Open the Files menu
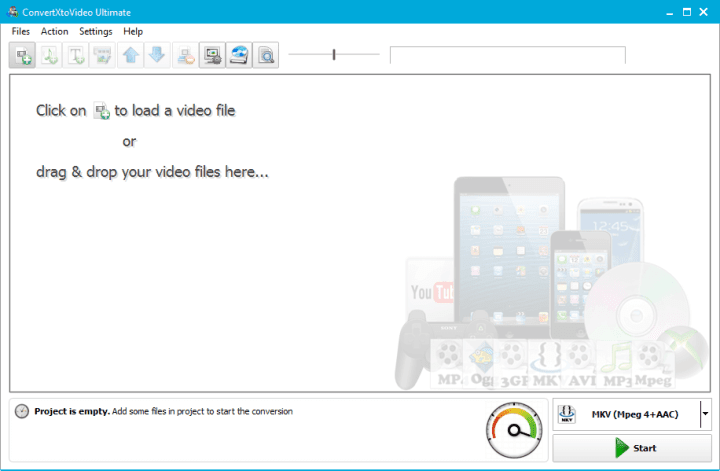Viewport: 720px width, 471px height. (x=21, y=31)
